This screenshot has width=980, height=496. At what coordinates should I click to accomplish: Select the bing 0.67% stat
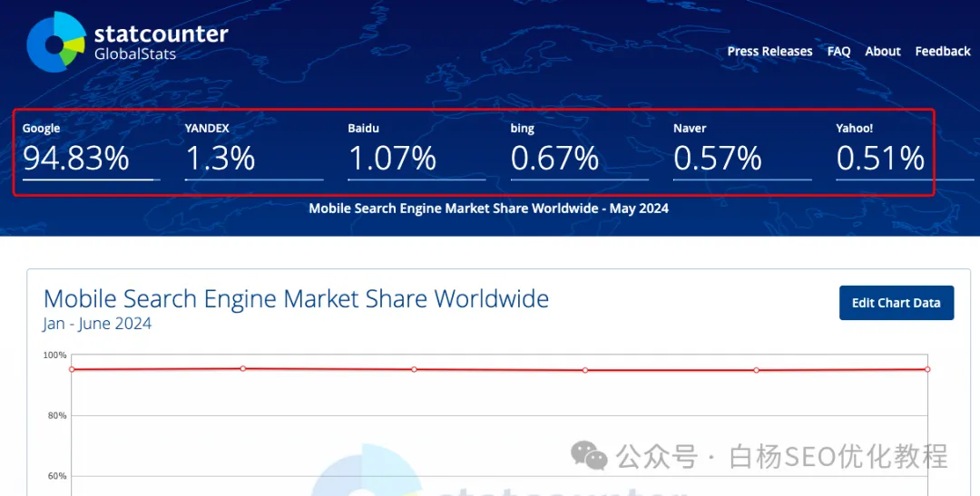coord(579,151)
